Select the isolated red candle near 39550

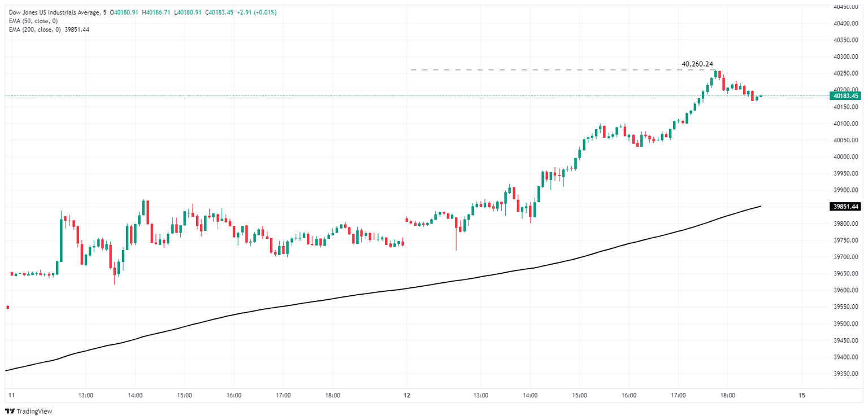coord(7,307)
